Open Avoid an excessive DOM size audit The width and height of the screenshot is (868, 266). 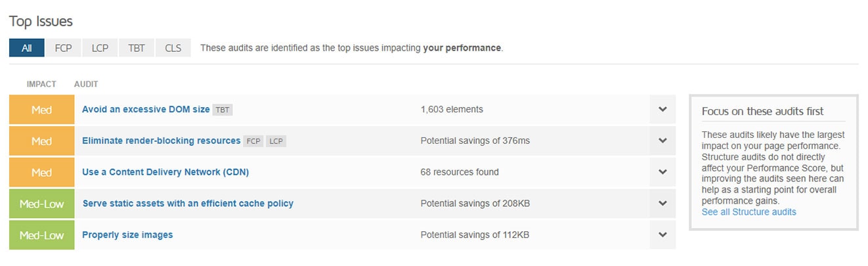(x=146, y=110)
